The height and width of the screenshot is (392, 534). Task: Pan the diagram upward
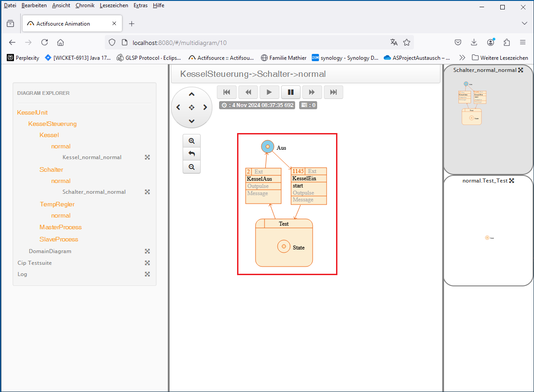tap(192, 94)
